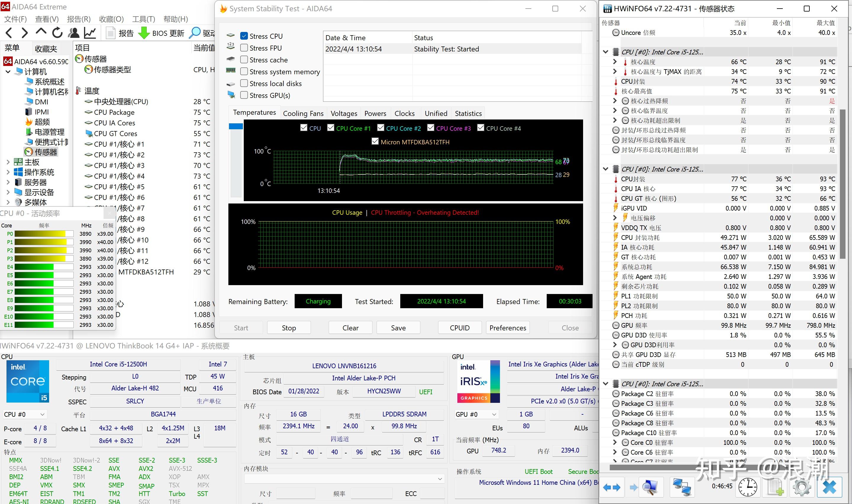Expand 主板 node in AIDA64 tree
The image size is (852, 504).
click(x=8, y=162)
